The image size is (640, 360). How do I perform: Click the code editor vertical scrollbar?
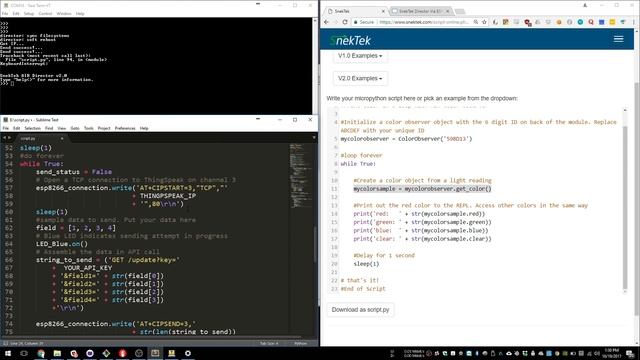625,208
